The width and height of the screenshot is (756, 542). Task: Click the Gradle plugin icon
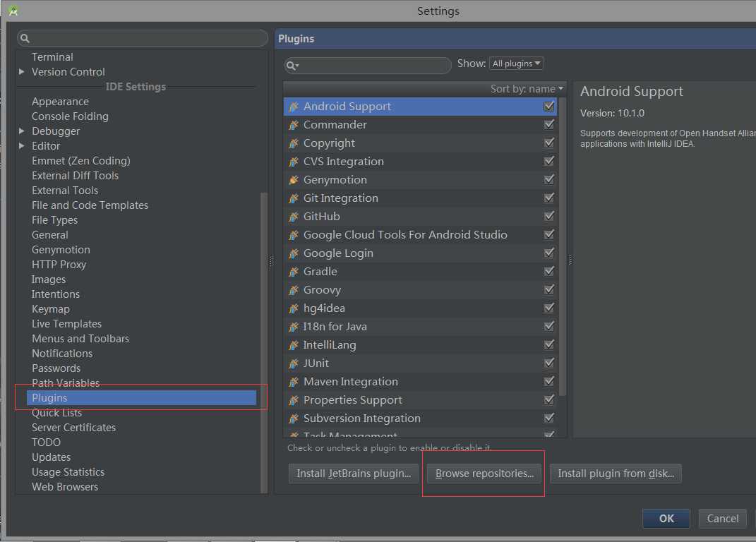click(294, 272)
